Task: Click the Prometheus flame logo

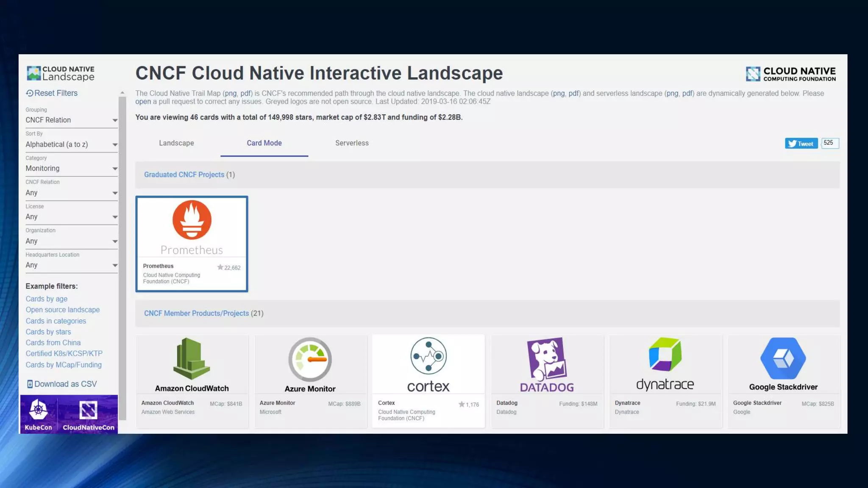Action: coord(192,220)
